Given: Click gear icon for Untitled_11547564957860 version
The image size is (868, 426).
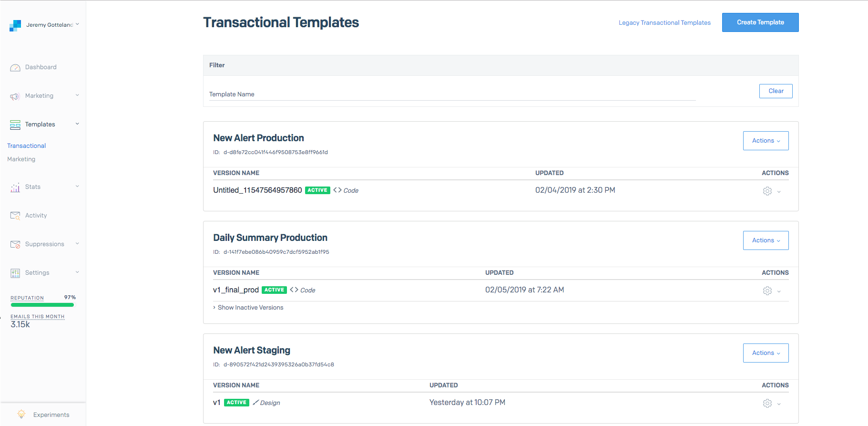Looking at the screenshot, I should pos(767,191).
